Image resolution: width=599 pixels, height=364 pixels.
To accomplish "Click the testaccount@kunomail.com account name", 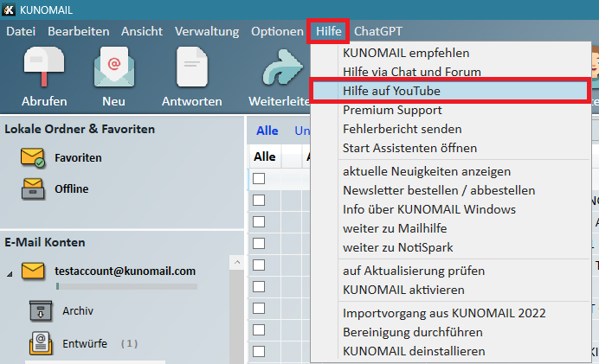I will (x=125, y=271).
